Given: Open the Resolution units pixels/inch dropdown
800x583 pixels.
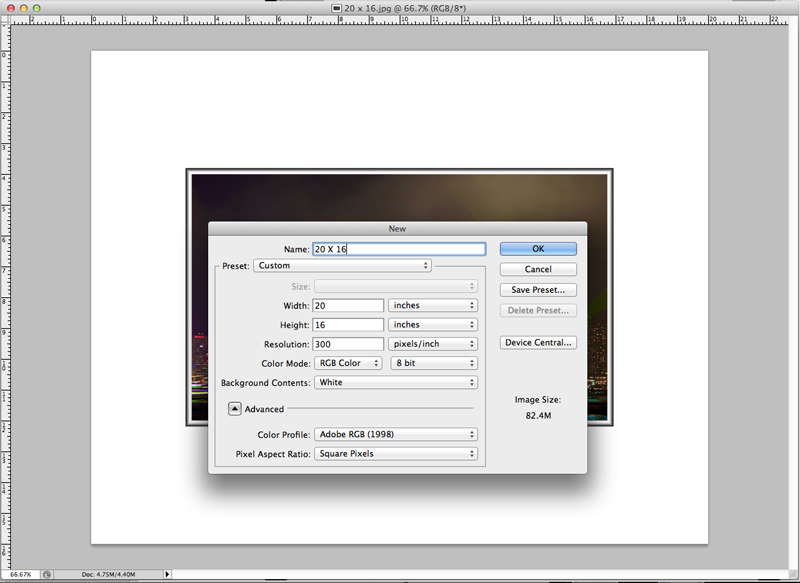Looking at the screenshot, I should (x=432, y=344).
